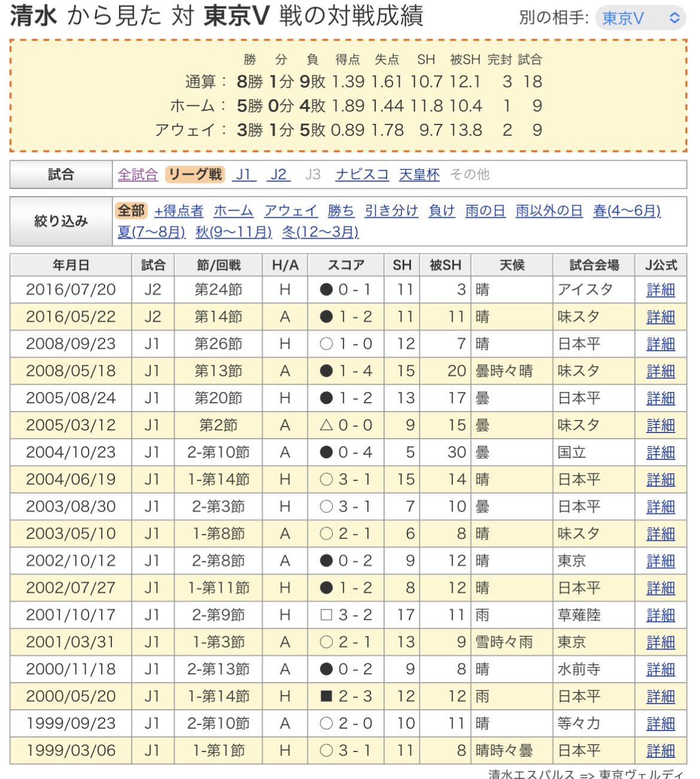Click the venue cell 等々力

point(594,723)
